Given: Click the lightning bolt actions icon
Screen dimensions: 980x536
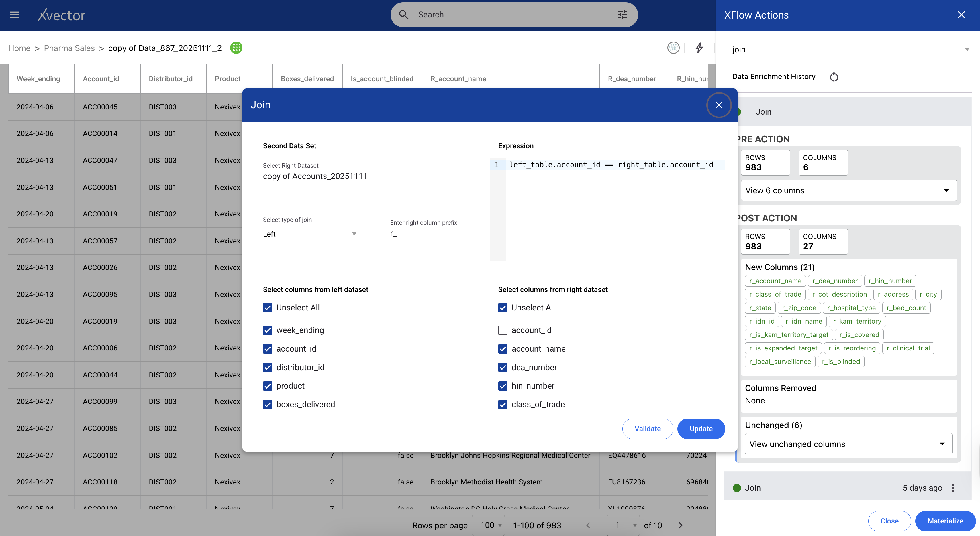Looking at the screenshot, I should coord(699,48).
